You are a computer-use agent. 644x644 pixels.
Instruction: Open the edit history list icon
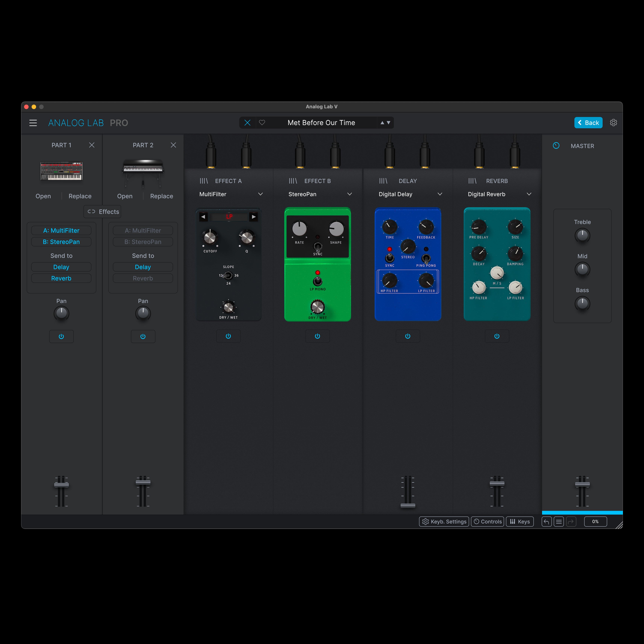tap(559, 522)
